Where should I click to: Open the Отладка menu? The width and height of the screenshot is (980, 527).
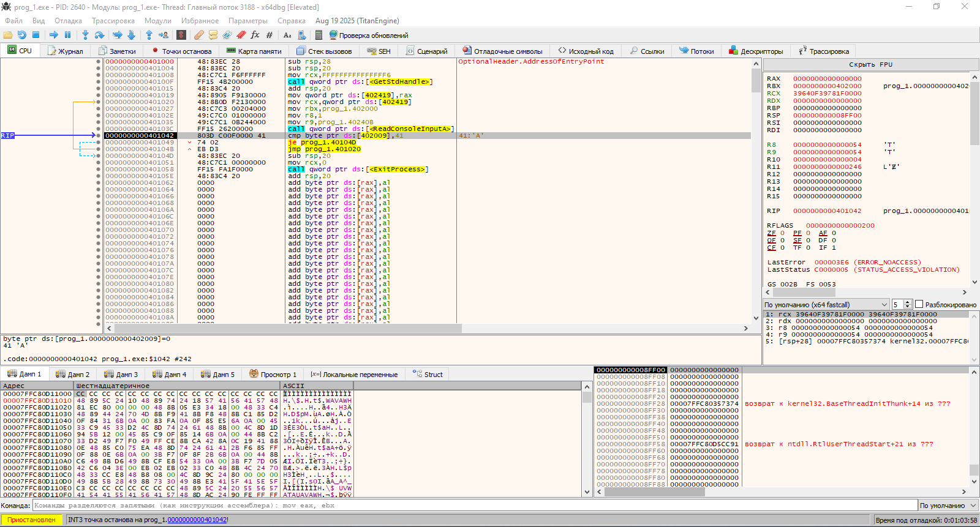[68, 21]
